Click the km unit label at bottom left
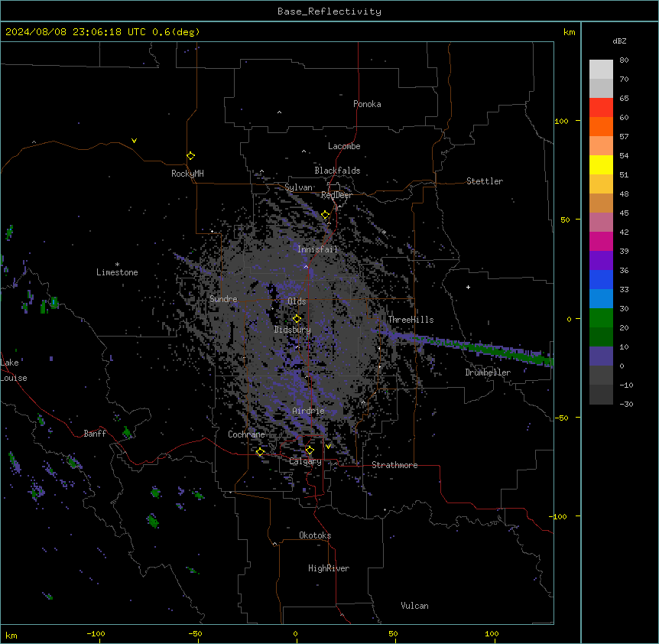Image resolution: width=659 pixels, height=644 pixels. click(11, 635)
